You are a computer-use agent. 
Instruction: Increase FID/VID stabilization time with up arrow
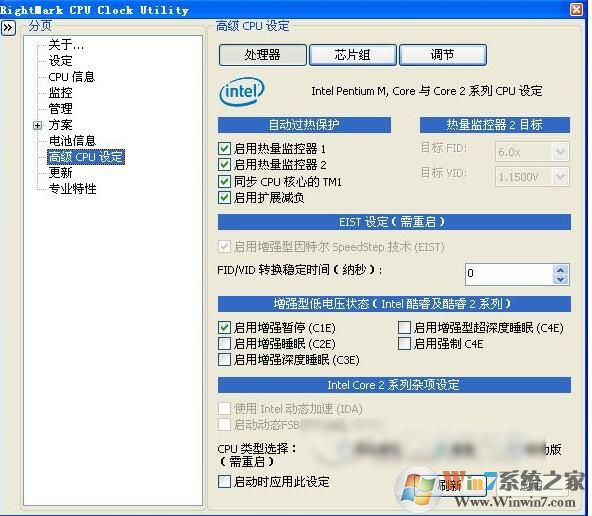tap(561, 270)
